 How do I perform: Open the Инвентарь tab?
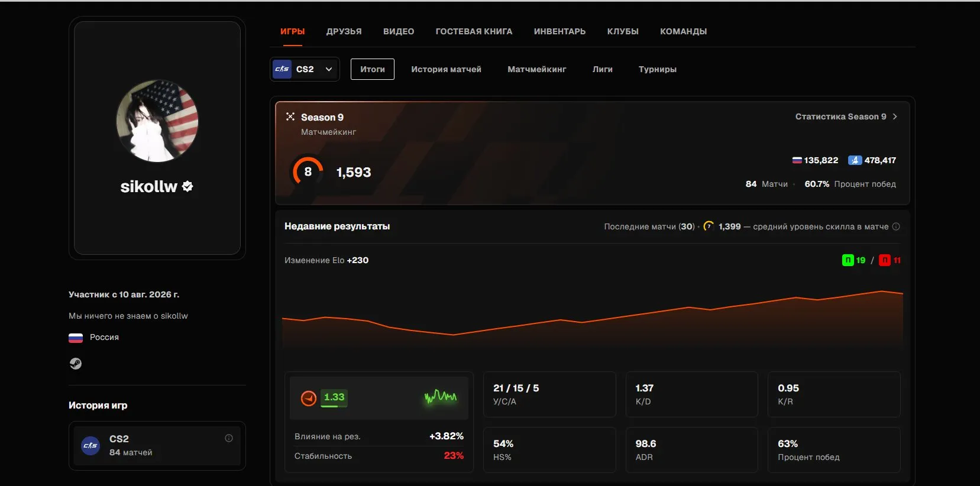pos(560,31)
